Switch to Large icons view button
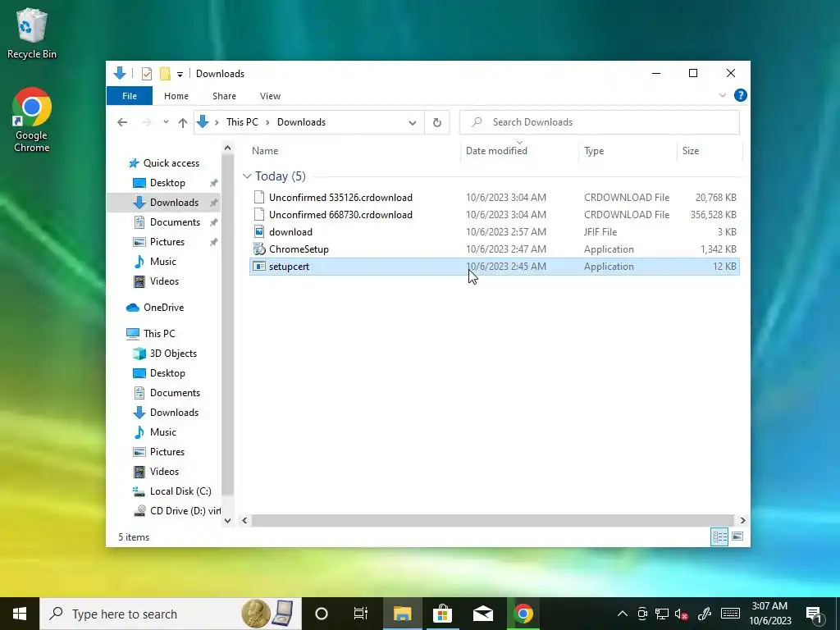Screen dimensions: 840x630 tap(737, 536)
